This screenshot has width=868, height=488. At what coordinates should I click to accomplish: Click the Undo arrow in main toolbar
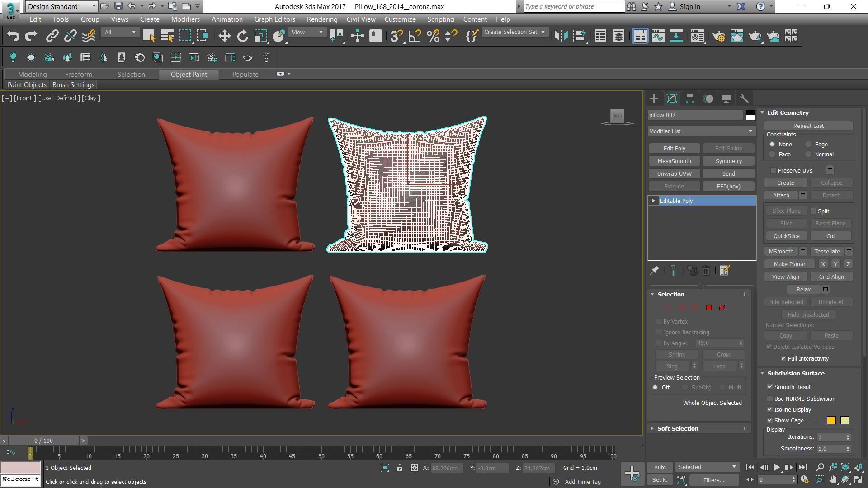click(x=13, y=36)
